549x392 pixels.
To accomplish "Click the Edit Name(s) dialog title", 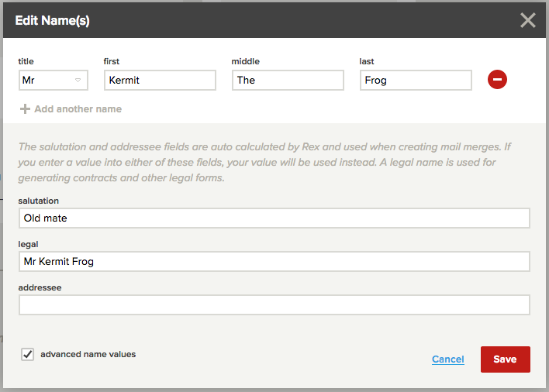I will [x=53, y=21].
